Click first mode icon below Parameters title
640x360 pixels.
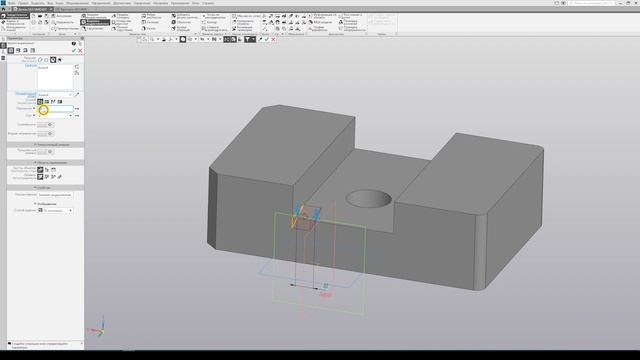pos(11,51)
